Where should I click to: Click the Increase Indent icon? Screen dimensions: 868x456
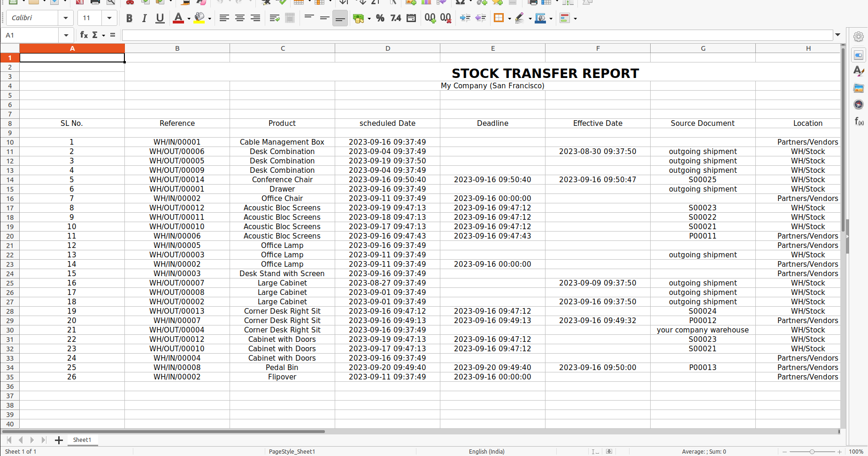click(x=465, y=18)
